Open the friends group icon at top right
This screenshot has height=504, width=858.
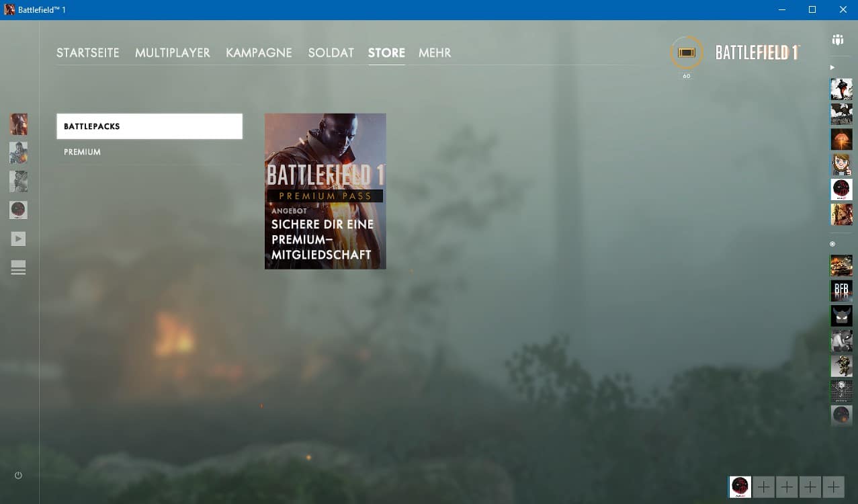(x=837, y=40)
